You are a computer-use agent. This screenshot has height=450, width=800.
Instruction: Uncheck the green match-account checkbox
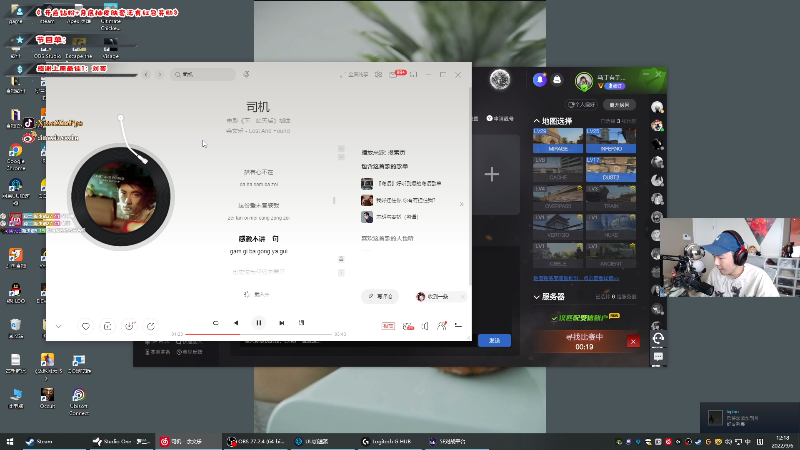pyautogui.click(x=554, y=318)
